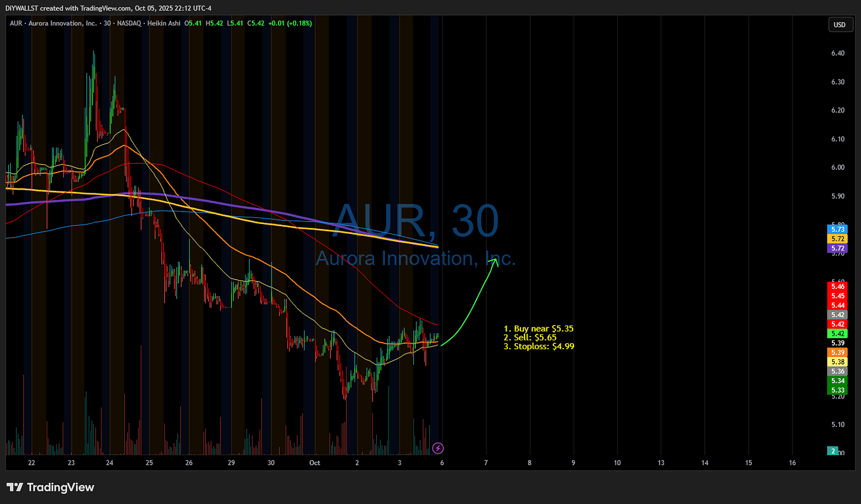Click the Aurora Innovation, Inc. header name
Viewport: 861px width, 504px height.
point(63,23)
